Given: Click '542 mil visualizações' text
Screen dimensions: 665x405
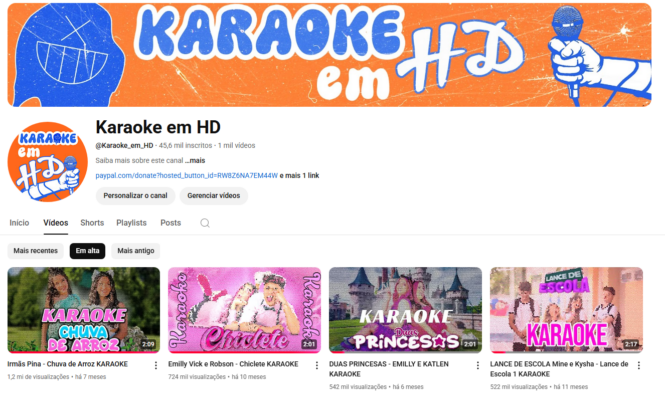Looking at the screenshot, I should tap(358, 387).
